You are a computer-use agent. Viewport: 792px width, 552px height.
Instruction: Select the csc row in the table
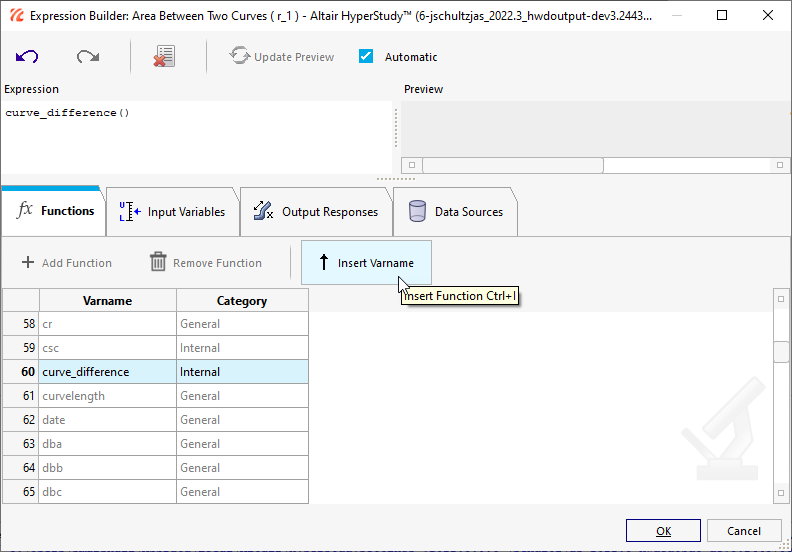click(x=107, y=348)
